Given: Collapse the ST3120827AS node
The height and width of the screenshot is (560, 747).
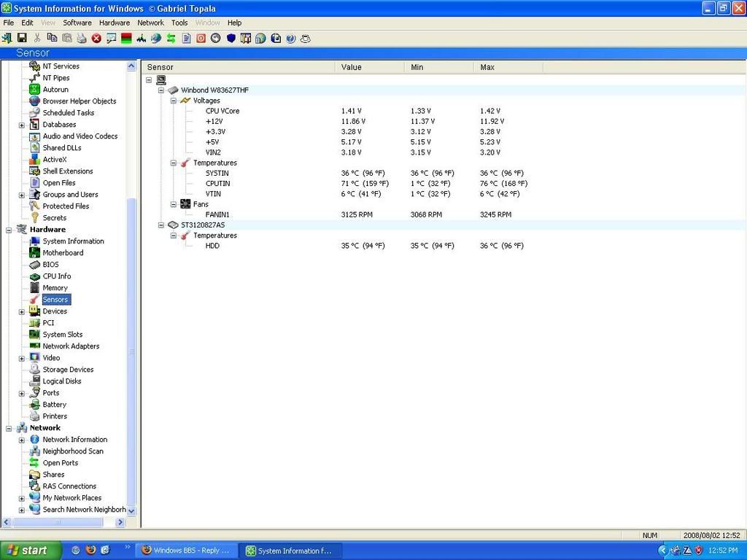Looking at the screenshot, I should click(x=161, y=225).
